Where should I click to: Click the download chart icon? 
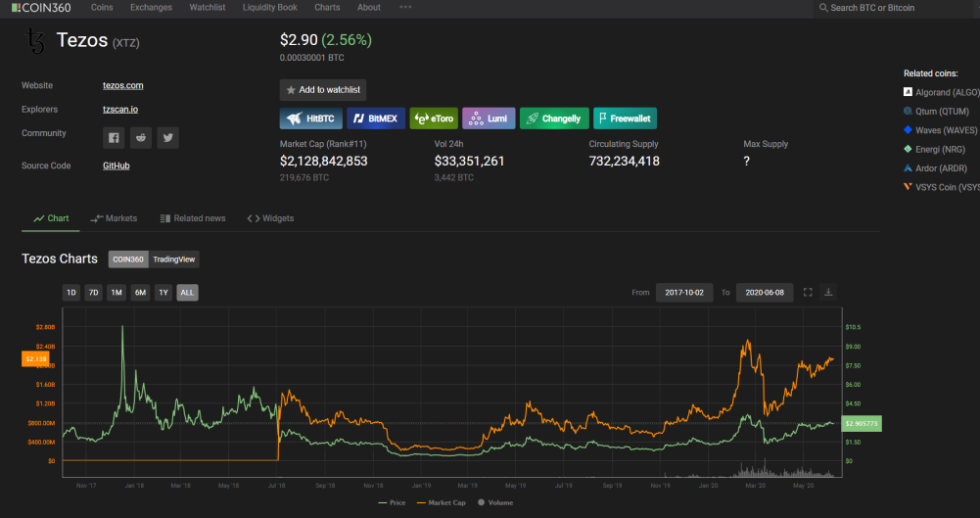point(828,293)
